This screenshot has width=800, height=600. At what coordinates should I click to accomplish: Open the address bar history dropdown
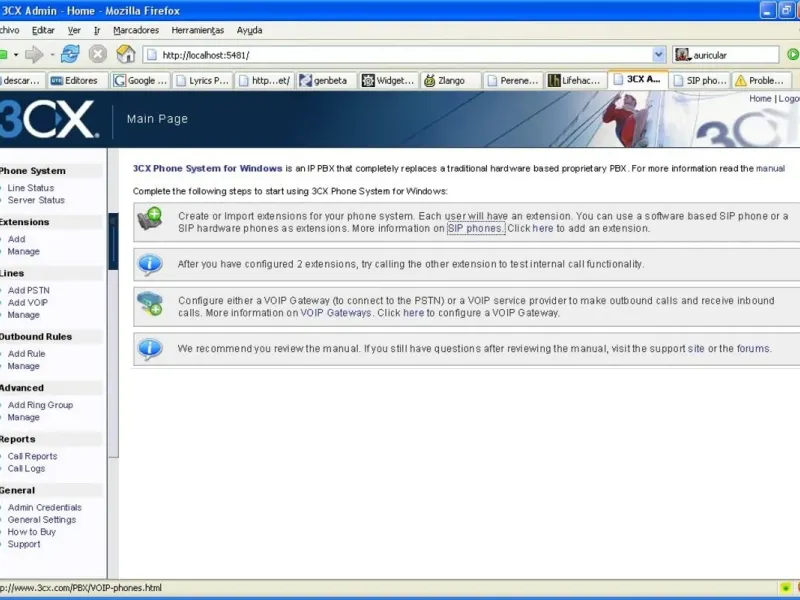(659, 55)
